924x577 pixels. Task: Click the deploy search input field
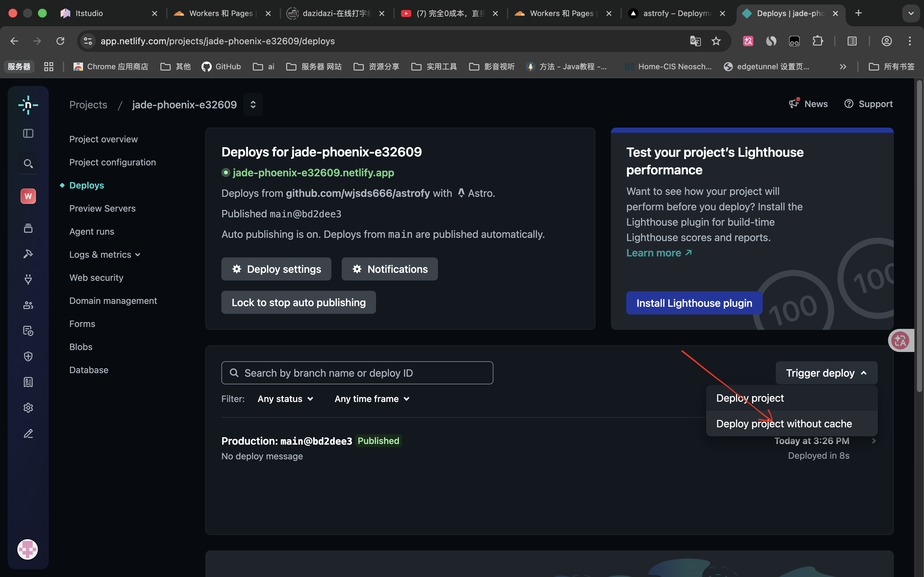(357, 373)
